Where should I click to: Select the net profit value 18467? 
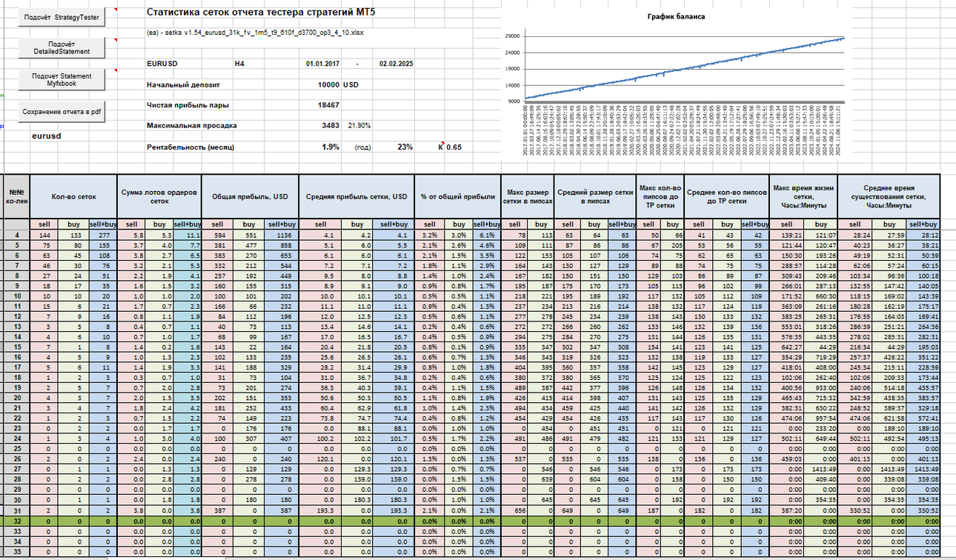pyautogui.click(x=329, y=105)
